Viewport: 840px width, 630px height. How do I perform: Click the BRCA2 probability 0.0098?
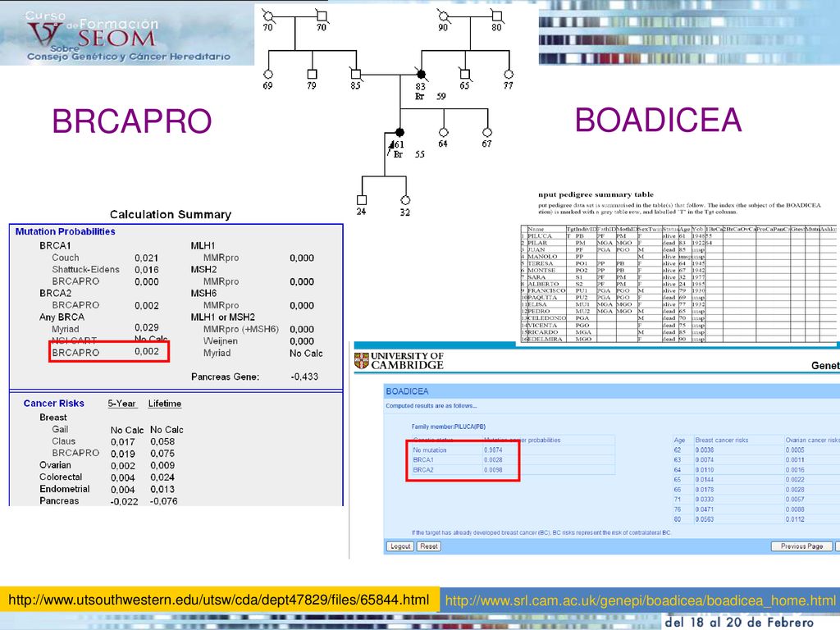coord(493,470)
